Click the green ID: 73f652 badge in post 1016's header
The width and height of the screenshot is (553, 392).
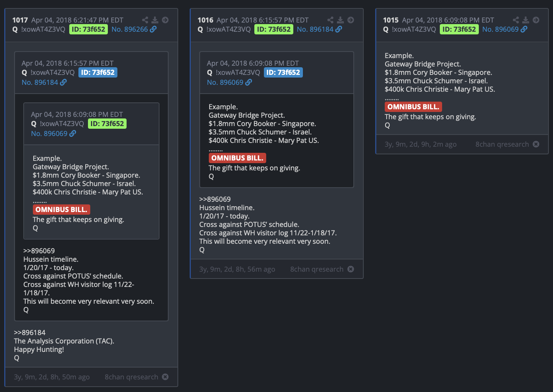click(x=274, y=29)
